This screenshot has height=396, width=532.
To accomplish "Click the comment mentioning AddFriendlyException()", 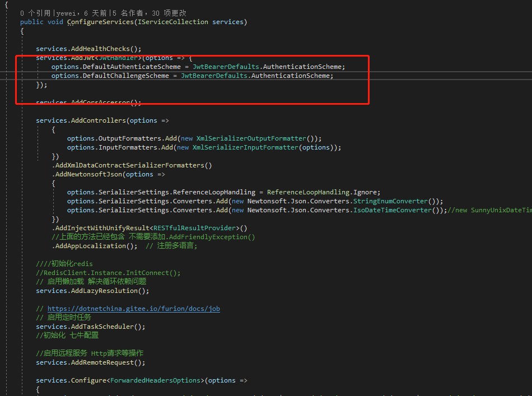I will 153,237.
